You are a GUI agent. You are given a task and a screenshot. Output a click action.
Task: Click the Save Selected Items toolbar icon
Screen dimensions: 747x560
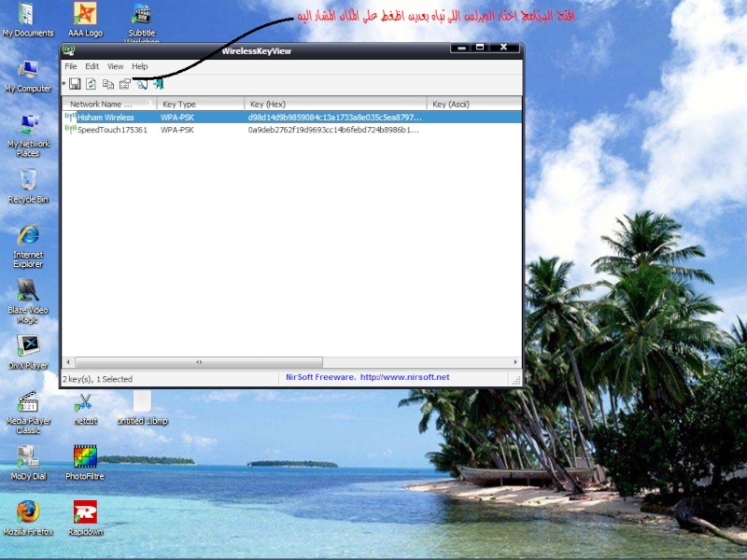coord(75,84)
